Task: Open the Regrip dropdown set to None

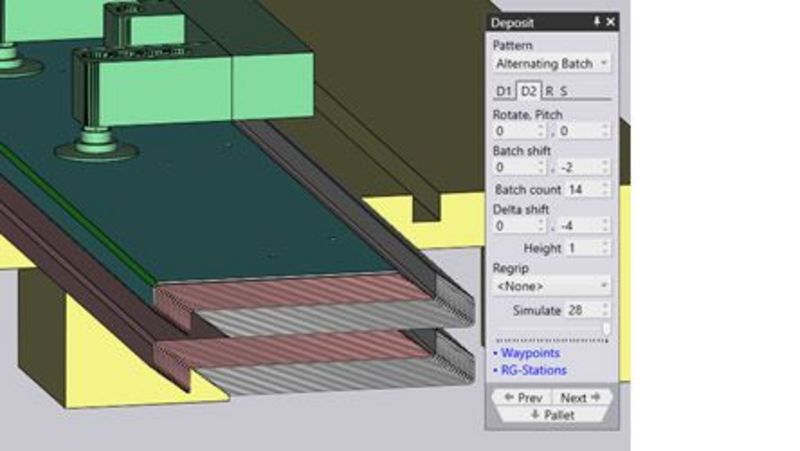Action: point(552,286)
